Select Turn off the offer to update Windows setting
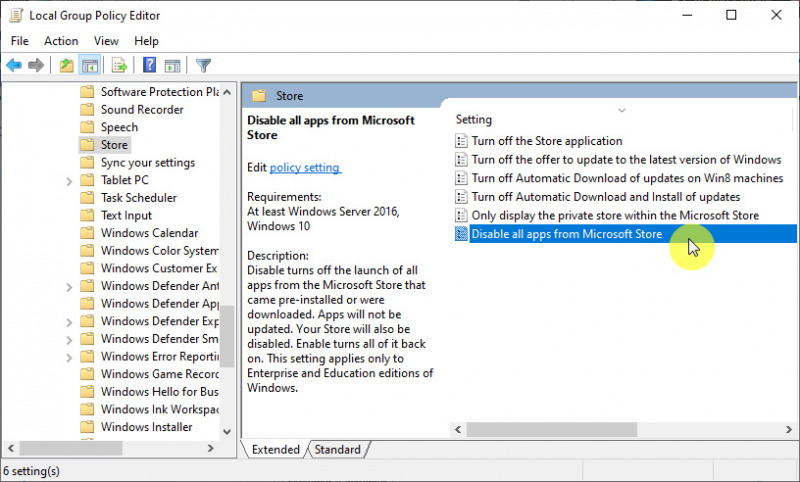 pos(626,160)
